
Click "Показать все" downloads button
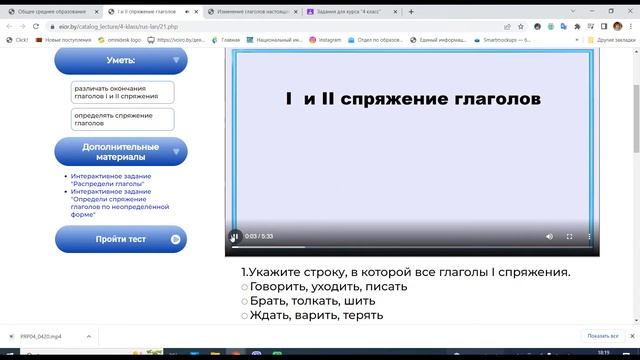pos(603,336)
